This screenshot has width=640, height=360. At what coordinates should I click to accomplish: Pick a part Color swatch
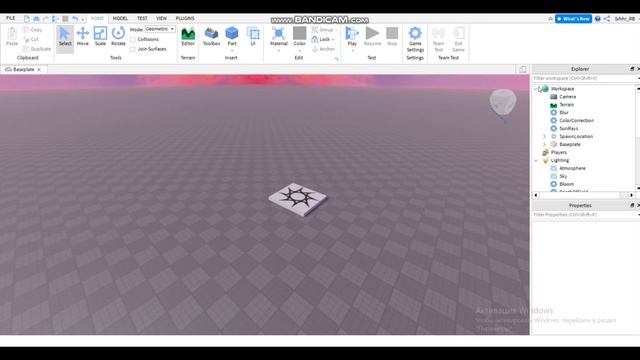click(x=299, y=33)
